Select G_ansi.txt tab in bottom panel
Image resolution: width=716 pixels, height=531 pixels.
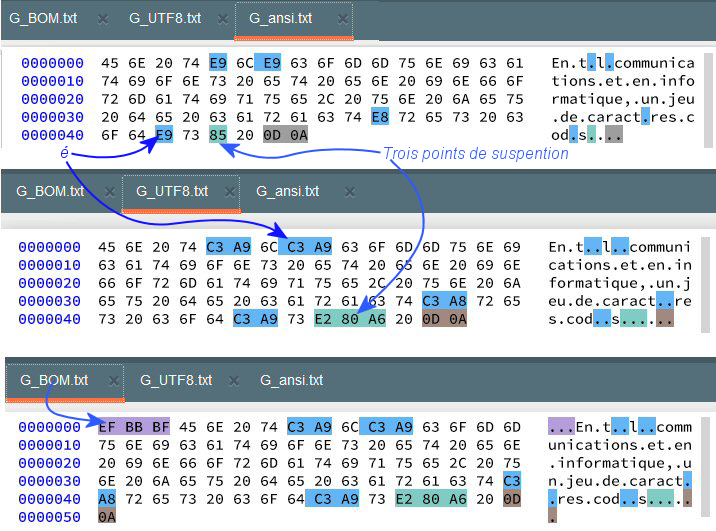[x=292, y=380]
